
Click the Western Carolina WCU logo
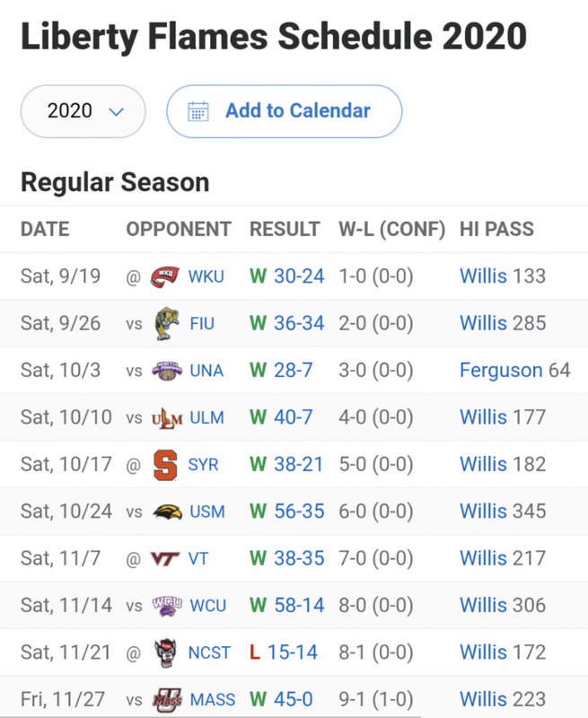click(167, 606)
